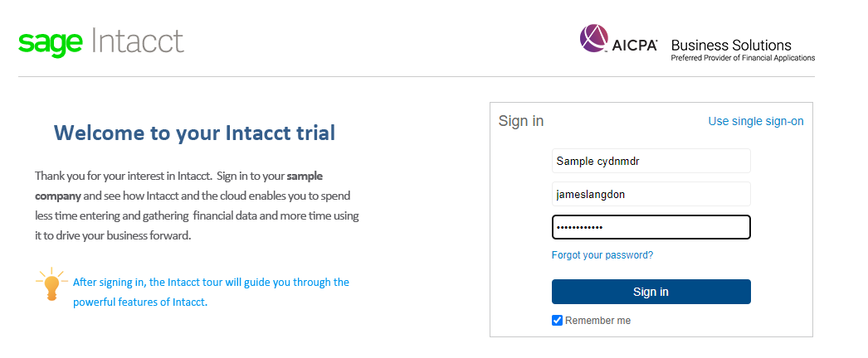
Task: Click the gray Intacct wordmark
Action: coord(137,40)
